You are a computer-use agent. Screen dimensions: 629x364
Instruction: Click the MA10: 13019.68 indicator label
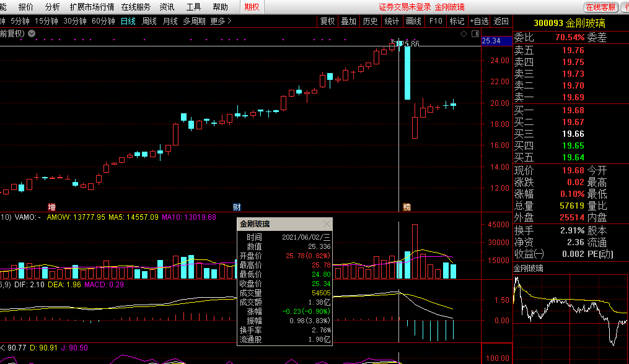[x=189, y=217]
